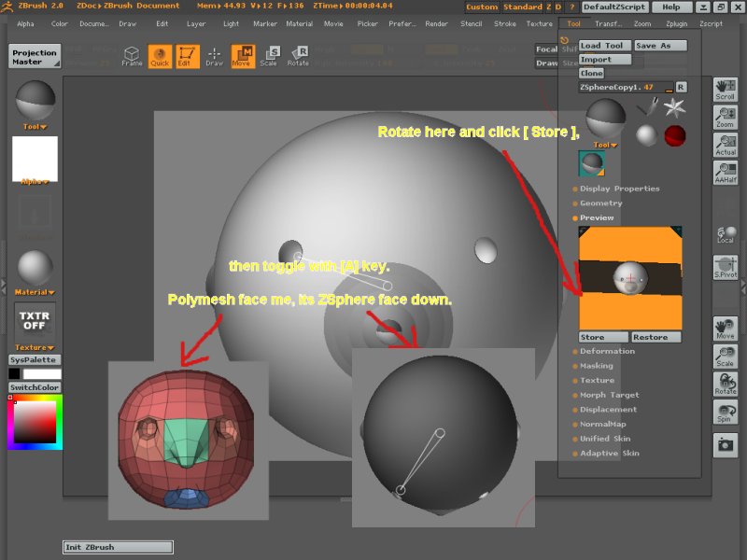Click the Scroll navigation icon

[x=726, y=90]
